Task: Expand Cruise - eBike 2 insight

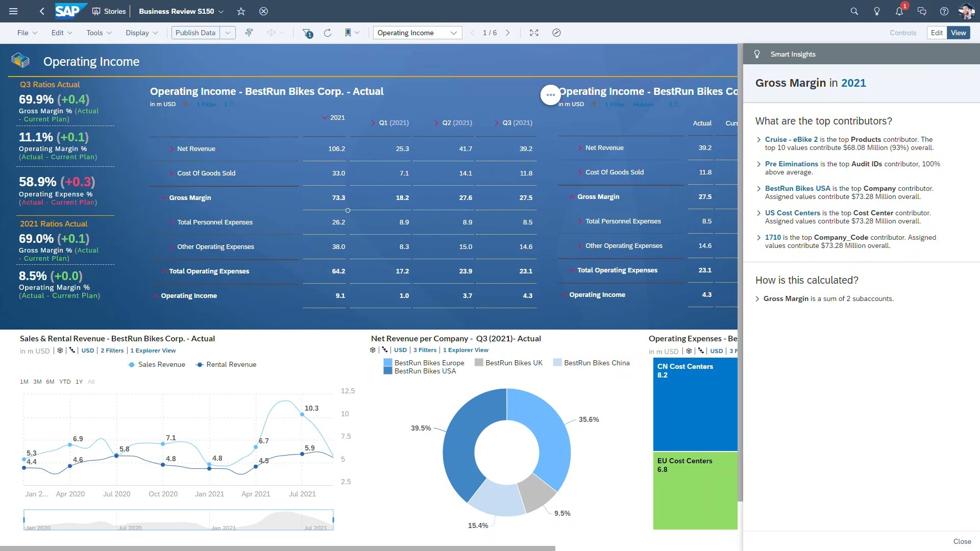Action: pos(758,139)
